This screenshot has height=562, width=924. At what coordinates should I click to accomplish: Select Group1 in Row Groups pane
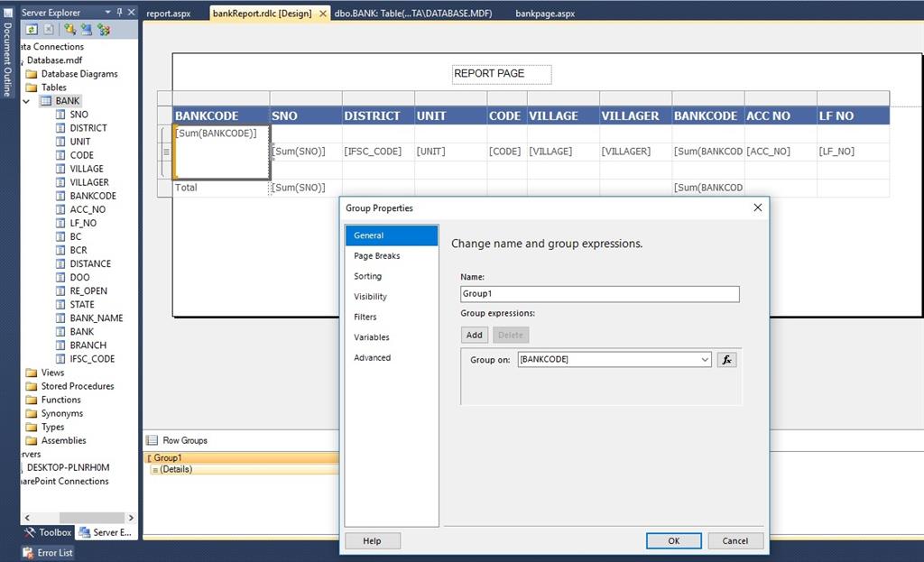pyautogui.click(x=243, y=457)
